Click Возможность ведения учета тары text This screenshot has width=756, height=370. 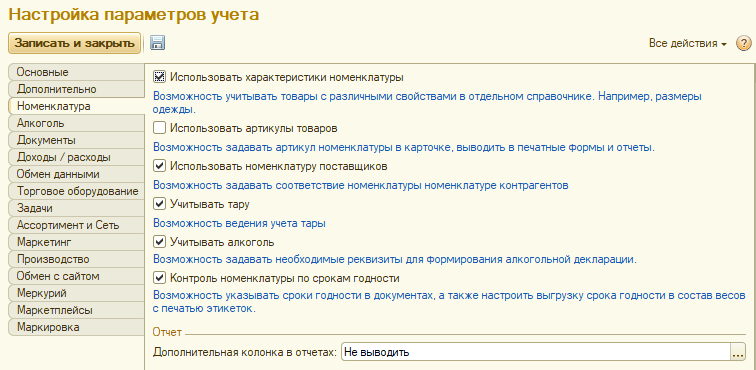(x=239, y=223)
